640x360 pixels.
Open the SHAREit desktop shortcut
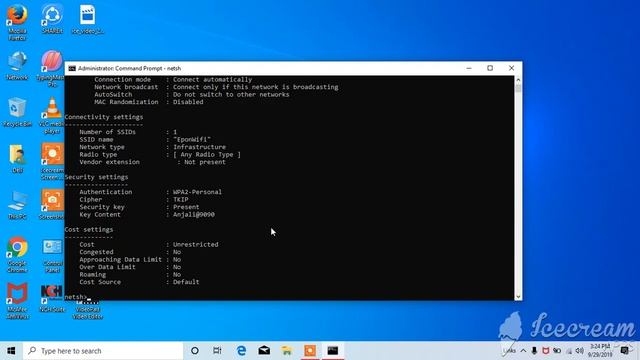coord(52,19)
